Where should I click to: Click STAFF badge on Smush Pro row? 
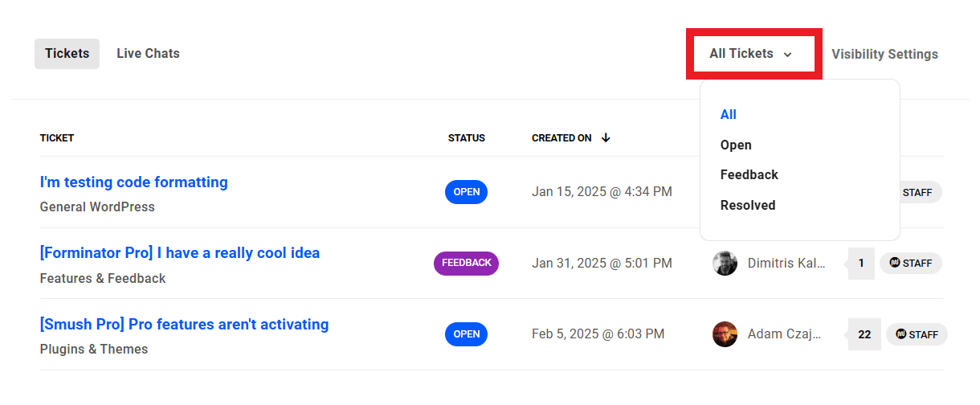coord(917,334)
